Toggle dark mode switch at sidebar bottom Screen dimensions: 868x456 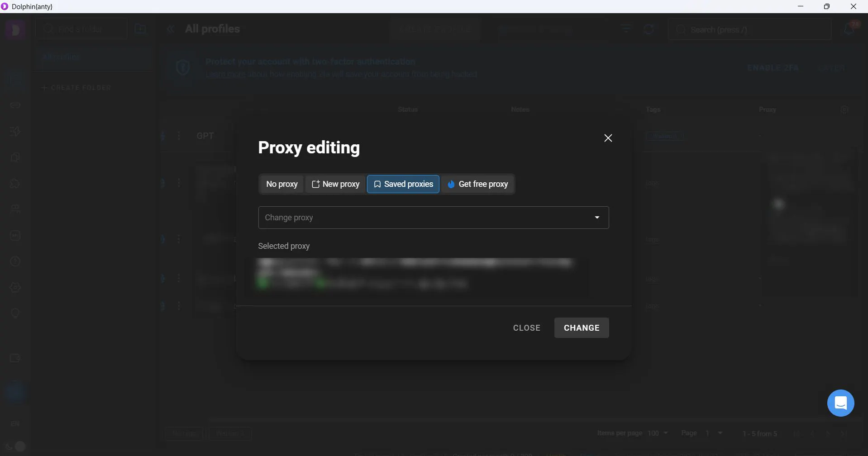tap(15, 446)
